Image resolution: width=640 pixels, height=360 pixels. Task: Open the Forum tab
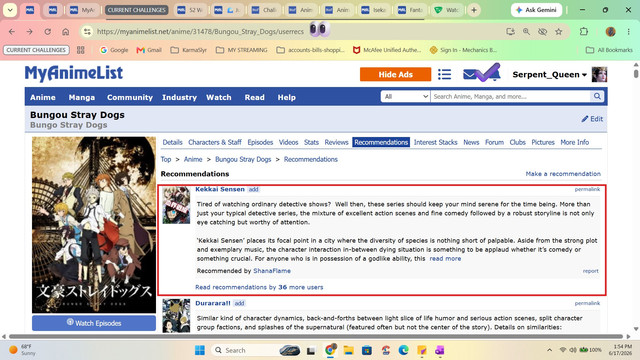coord(494,142)
